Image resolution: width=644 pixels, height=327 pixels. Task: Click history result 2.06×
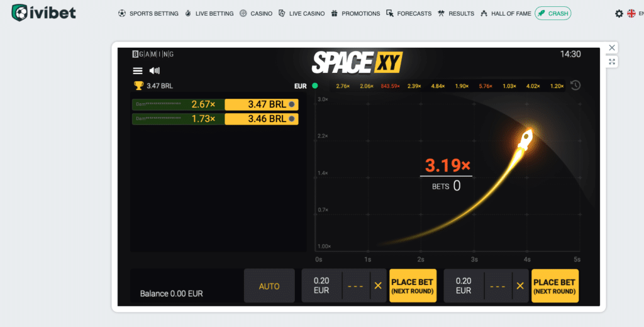(x=367, y=86)
